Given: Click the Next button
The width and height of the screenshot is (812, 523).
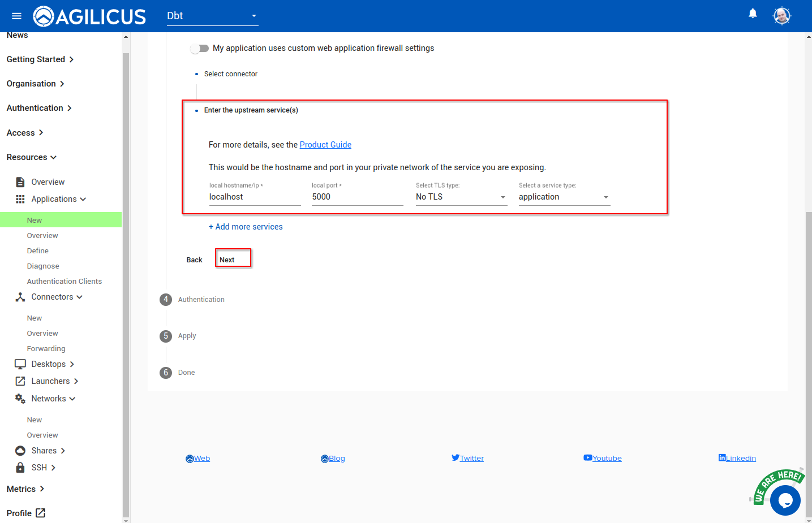Looking at the screenshot, I should tap(233, 258).
